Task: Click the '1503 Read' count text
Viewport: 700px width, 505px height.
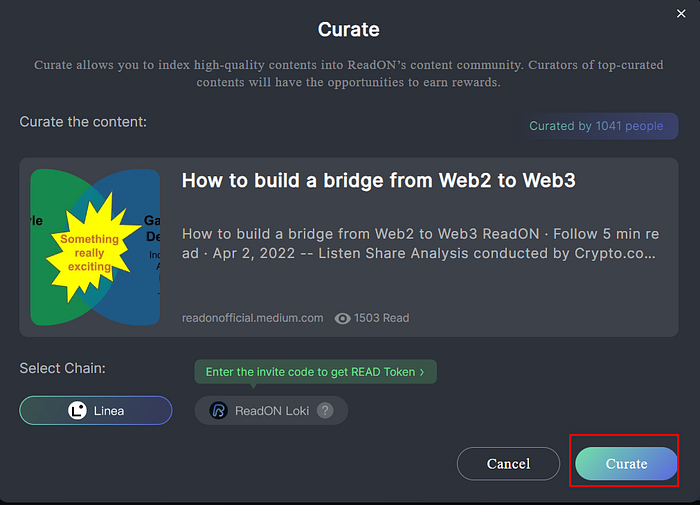Action: pyautogui.click(x=381, y=318)
